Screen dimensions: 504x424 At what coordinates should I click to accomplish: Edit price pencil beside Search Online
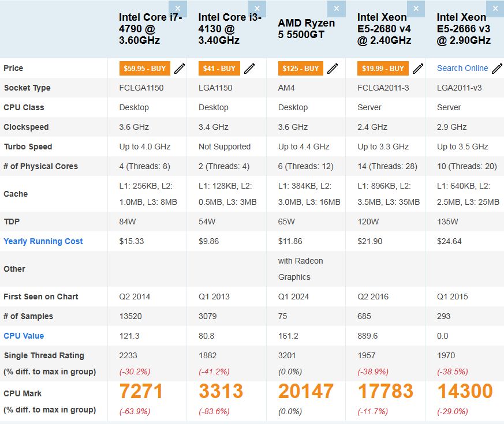tap(497, 69)
